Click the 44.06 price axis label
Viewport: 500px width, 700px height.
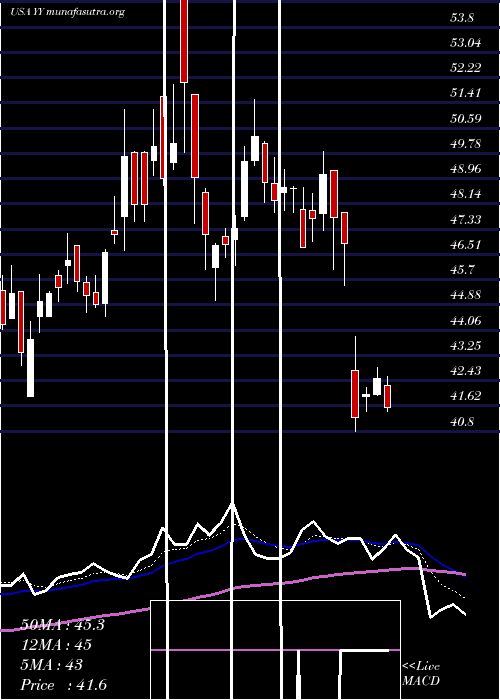point(466,321)
